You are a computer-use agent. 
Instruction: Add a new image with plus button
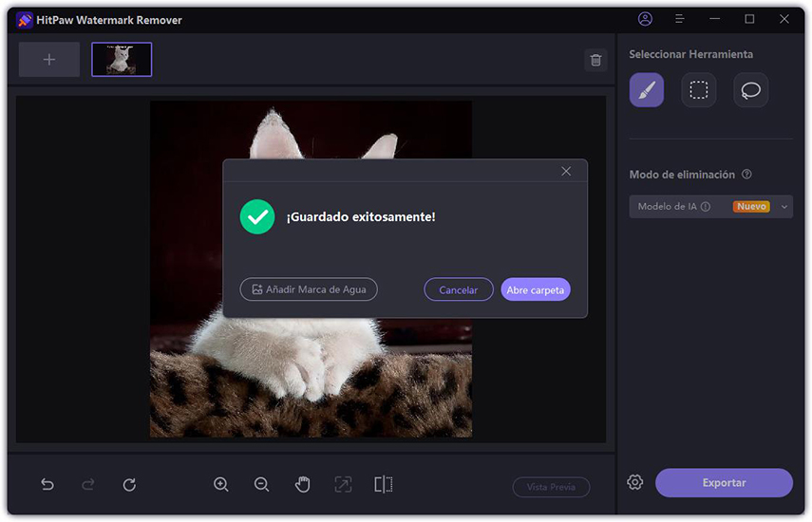(x=49, y=60)
